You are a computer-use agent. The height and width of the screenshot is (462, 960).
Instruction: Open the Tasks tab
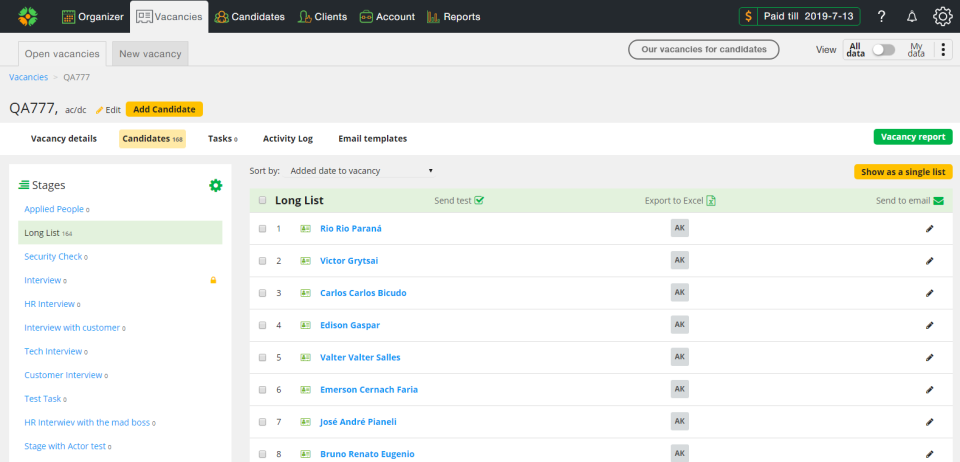223,139
